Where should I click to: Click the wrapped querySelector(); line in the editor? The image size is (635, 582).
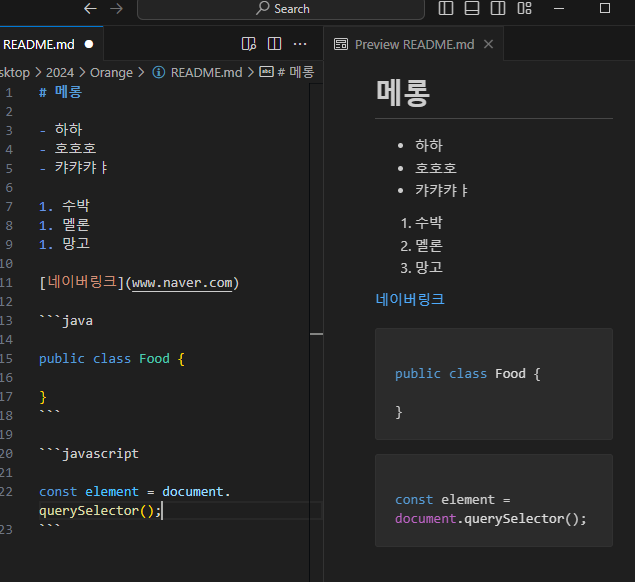click(x=100, y=511)
